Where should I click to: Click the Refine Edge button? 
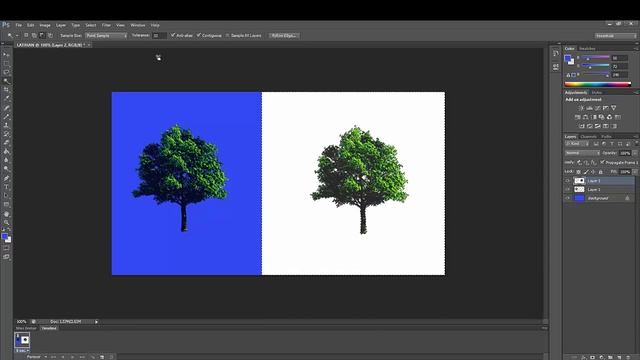click(284, 36)
